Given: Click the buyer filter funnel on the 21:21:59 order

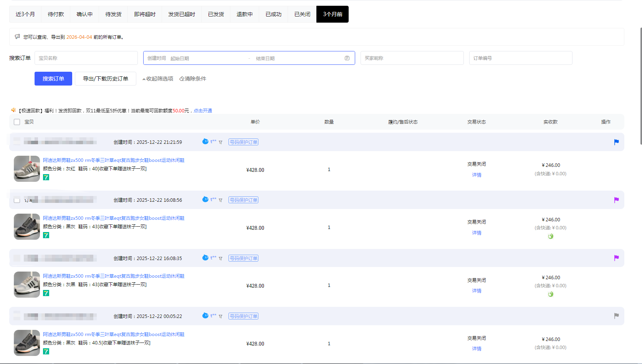Looking at the screenshot, I should pyautogui.click(x=221, y=142).
